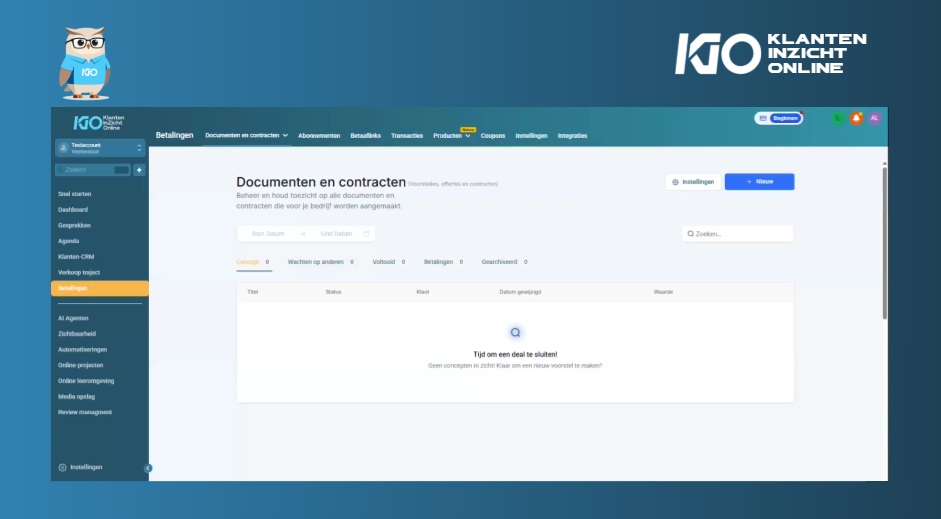Click the sparkle quick-action icon beside sidebar search
The image size is (941, 519).
(139, 170)
